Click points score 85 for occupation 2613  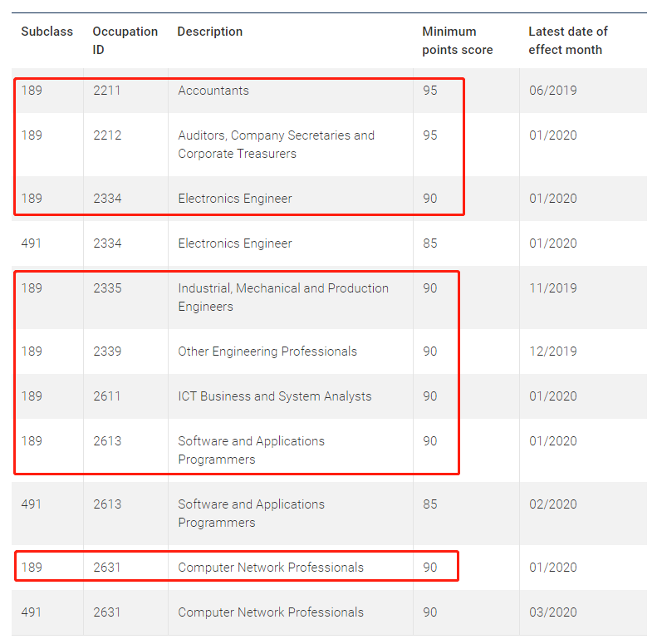(x=430, y=504)
